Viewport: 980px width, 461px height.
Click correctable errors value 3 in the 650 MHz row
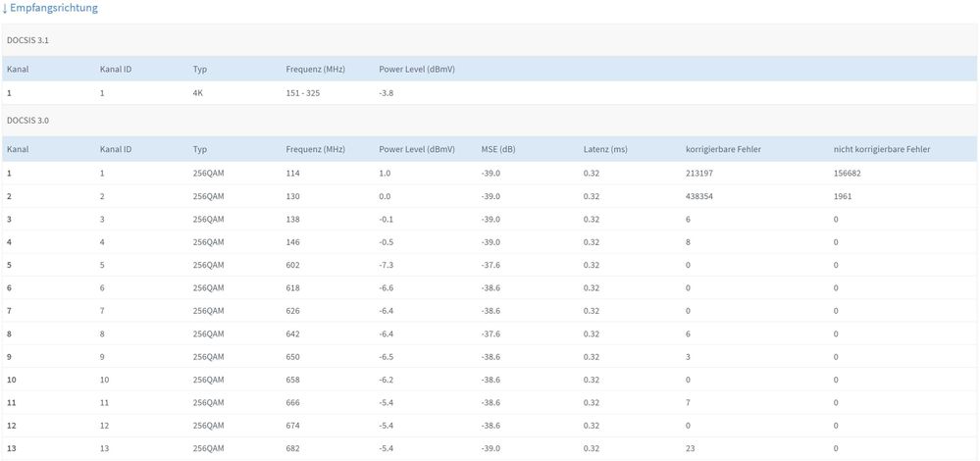pyautogui.click(x=688, y=357)
